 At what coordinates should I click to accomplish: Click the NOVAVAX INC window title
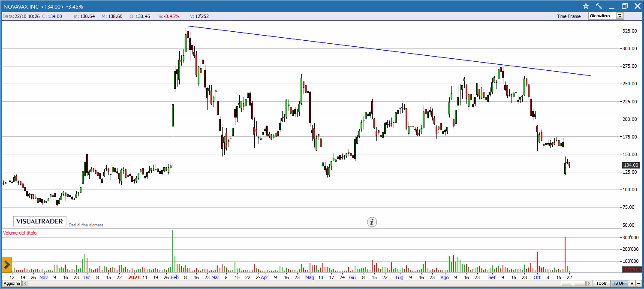coord(43,6)
